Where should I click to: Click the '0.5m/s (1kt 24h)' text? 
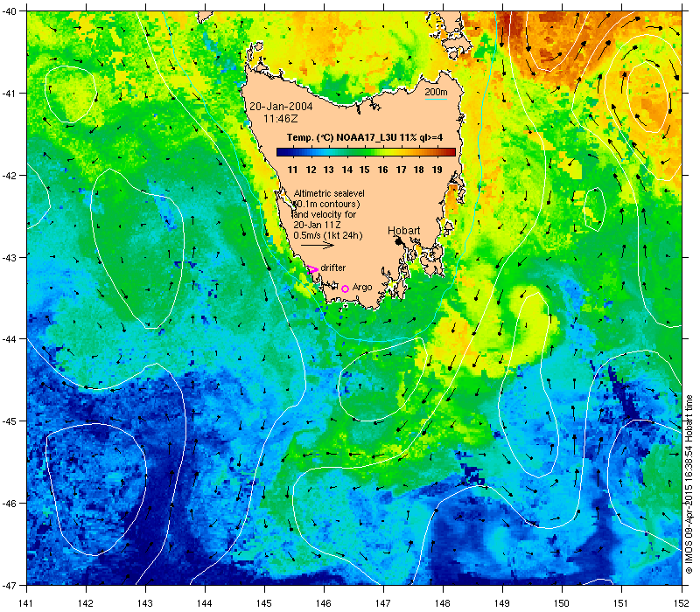[328, 235]
